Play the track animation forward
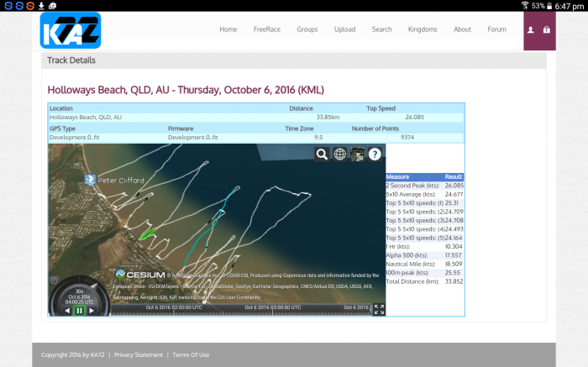This screenshot has height=367, width=588. point(92,311)
